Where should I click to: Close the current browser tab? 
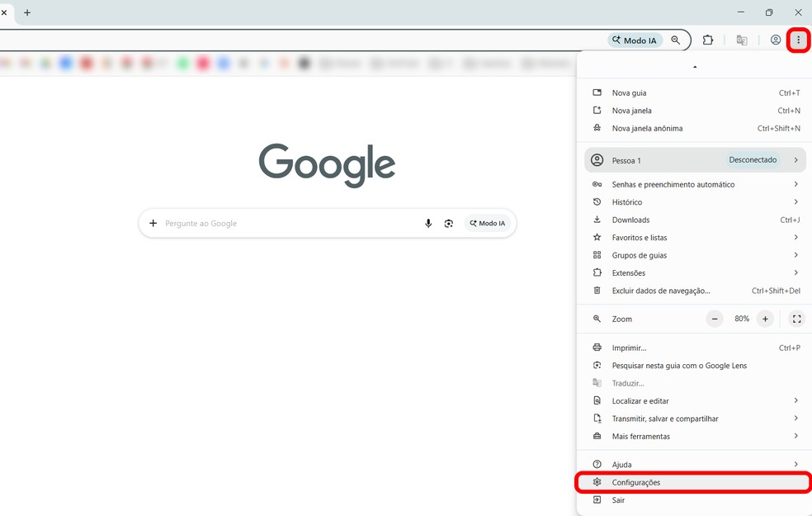point(4,12)
